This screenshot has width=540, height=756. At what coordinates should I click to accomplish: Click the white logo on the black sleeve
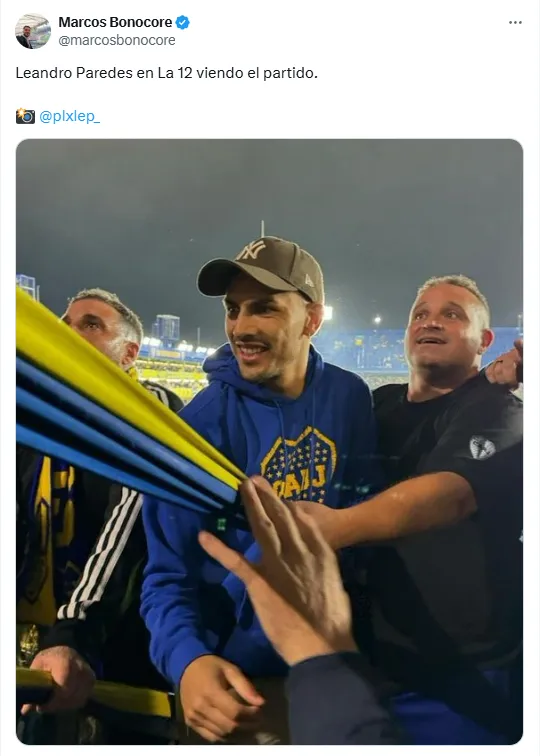click(x=482, y=447)
